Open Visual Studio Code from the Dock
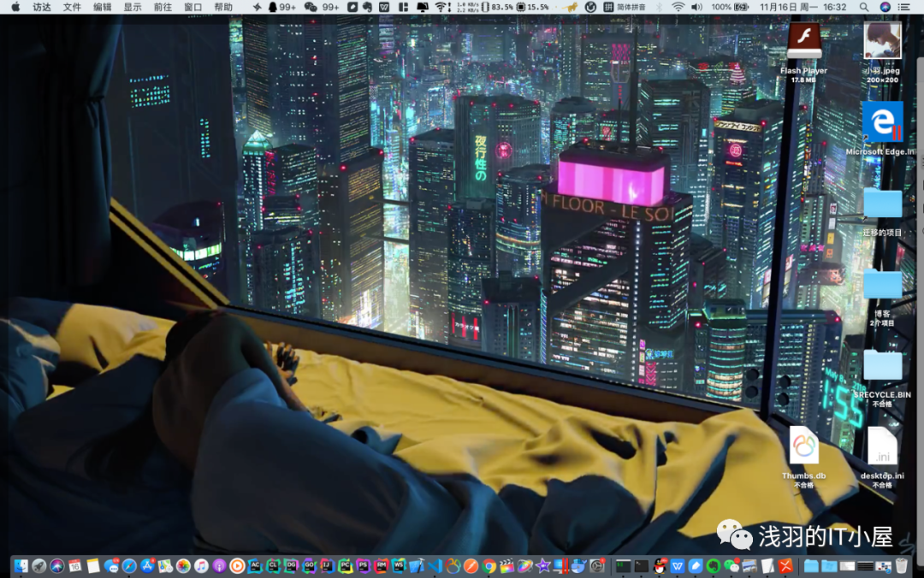Viewport: 924px width, 578px height. (435, 566)
